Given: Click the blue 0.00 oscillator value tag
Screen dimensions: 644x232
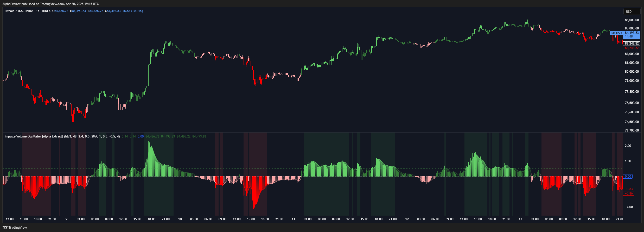Looking at the screenshot, I should click(628, 177).
